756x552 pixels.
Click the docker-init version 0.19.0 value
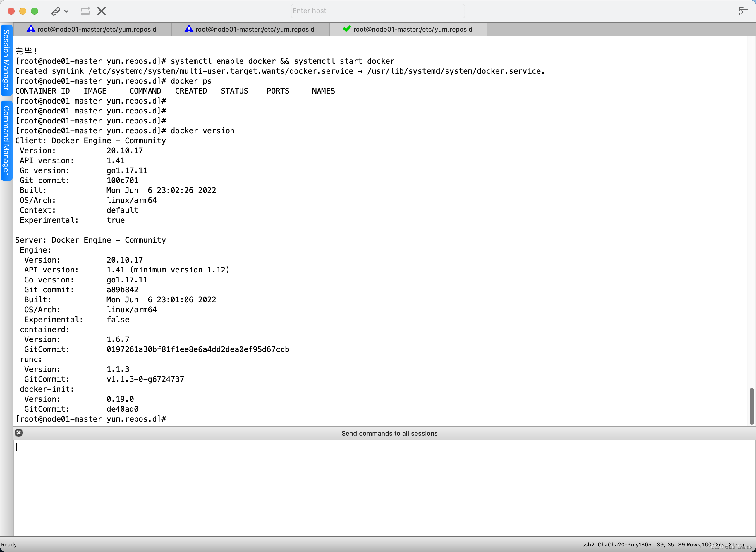pyautogui.click(x=120, y=399)
